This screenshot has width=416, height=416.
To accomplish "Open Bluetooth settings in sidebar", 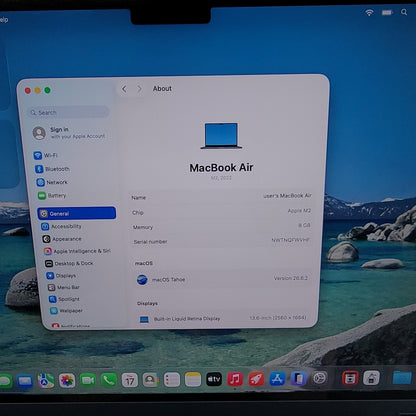I will click(52, 169).
